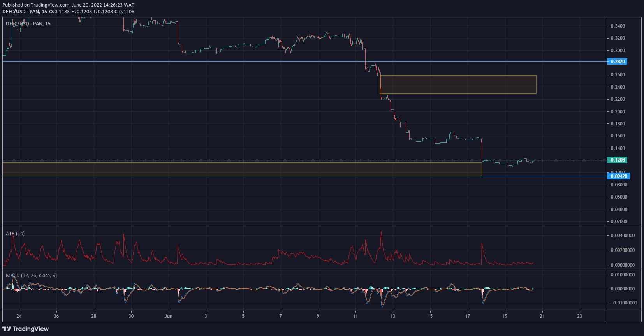
Task: Click the 0.2600 price axis label
Action: pyautogui.click(x=618, y=75)
